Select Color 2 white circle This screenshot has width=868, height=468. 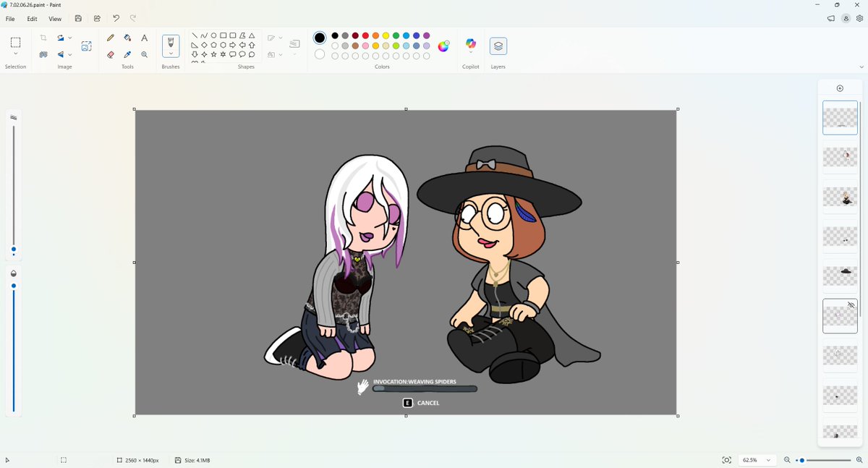pos(320,54)
